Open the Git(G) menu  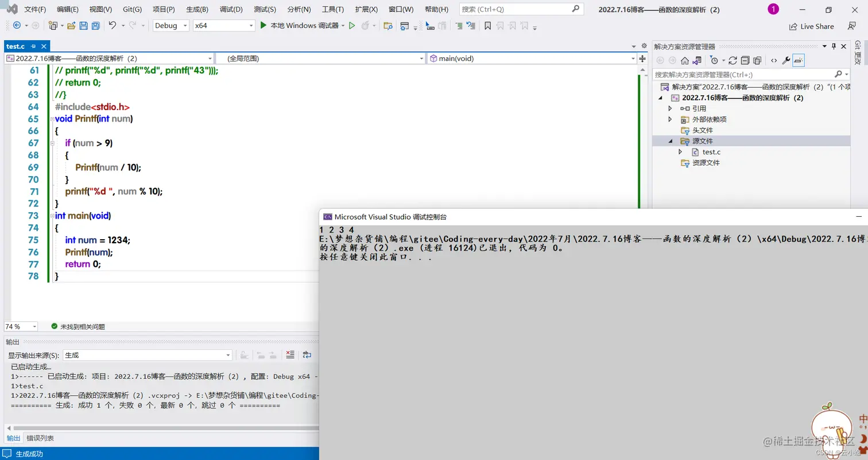tap(133, 10)
